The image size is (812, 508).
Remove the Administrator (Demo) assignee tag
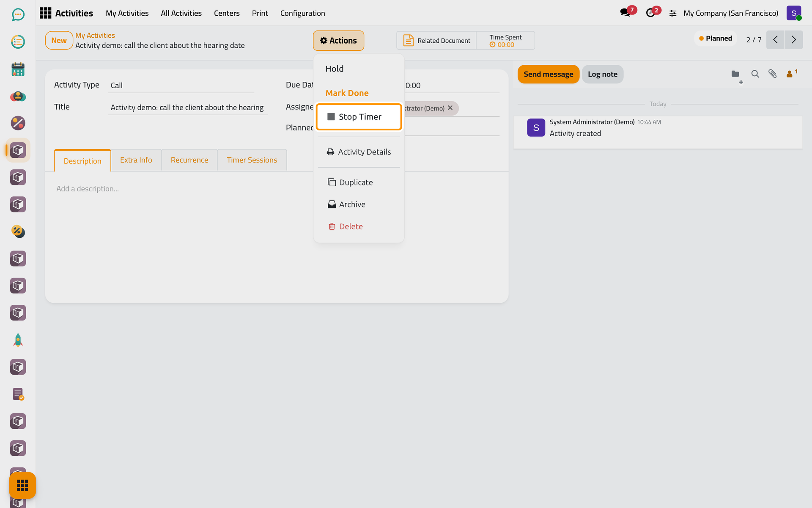point(450,108)
